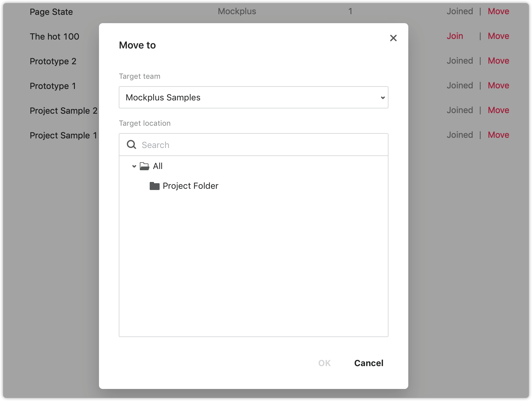The image size is (532, 401).
Task: Click Joined status for Project Sample 1
Action: click(x=460, y=135)
